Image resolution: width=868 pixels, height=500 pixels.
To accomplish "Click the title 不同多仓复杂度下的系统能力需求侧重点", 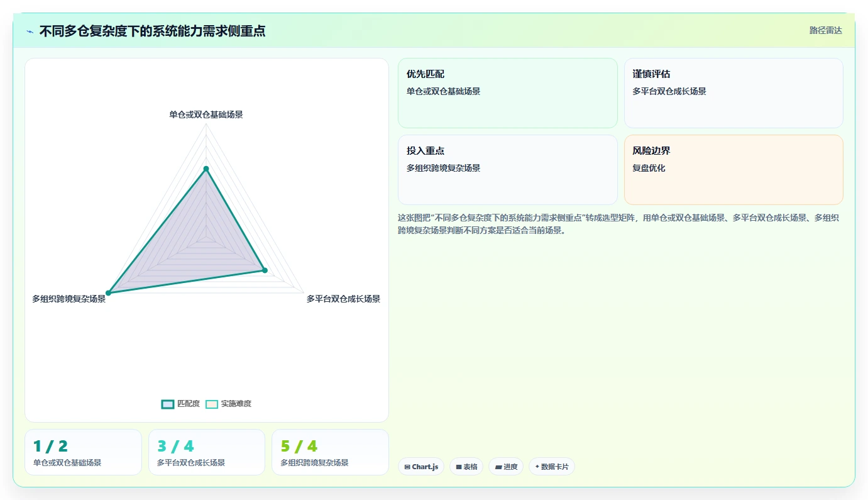I will [152, 31].
